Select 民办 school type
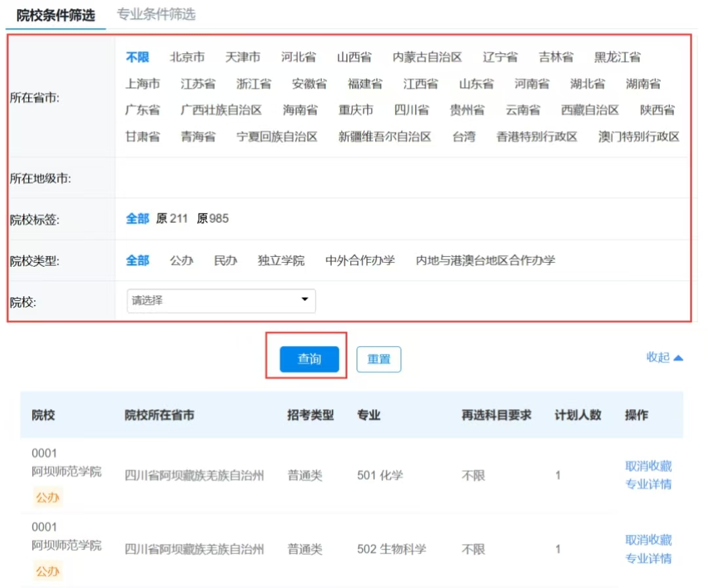The height and width of the screenshot is (588, 708). point(226,260)
